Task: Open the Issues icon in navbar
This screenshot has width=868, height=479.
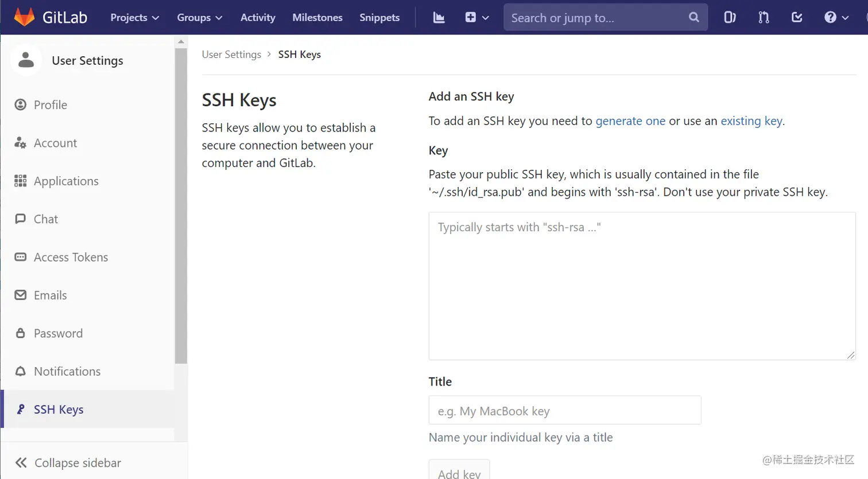Action: [x=730, y=17]
